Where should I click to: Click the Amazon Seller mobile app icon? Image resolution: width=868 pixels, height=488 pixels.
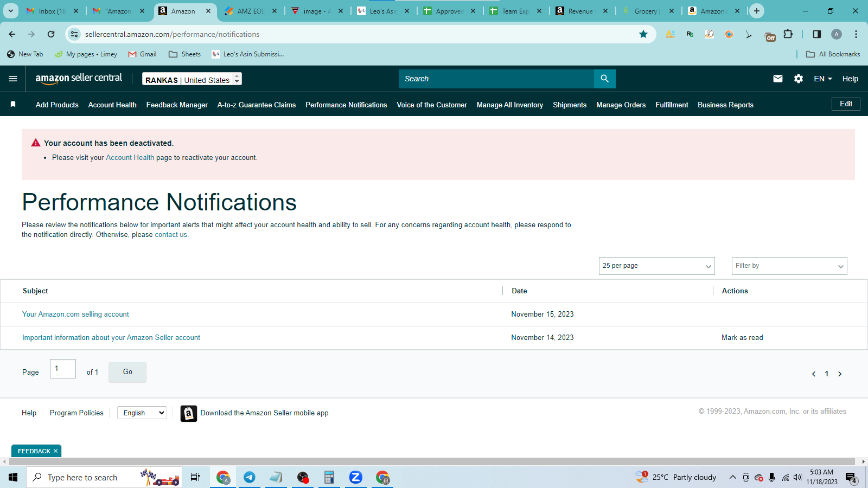tap(188, 413)
